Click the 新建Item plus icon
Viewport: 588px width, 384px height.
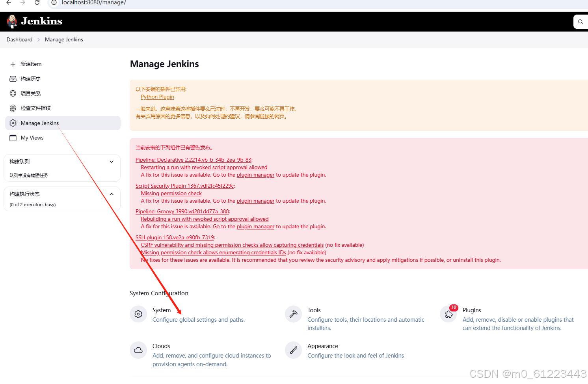click(12, 64)
